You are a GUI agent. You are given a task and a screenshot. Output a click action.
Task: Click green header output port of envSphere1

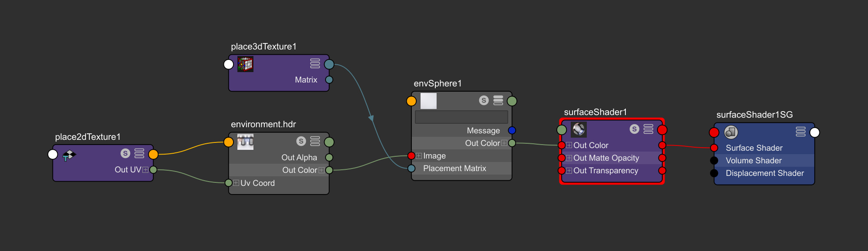[x=512, y=101]
